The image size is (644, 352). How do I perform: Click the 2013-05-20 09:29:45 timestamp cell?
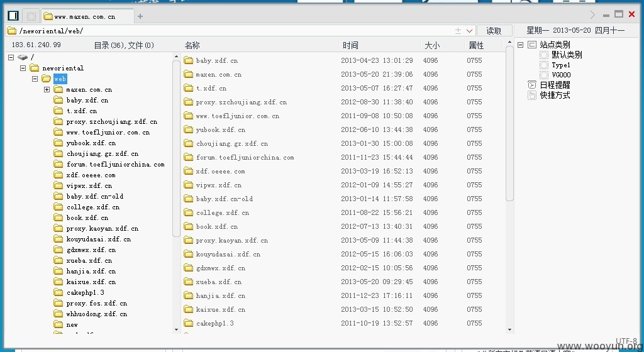(377, 282)
